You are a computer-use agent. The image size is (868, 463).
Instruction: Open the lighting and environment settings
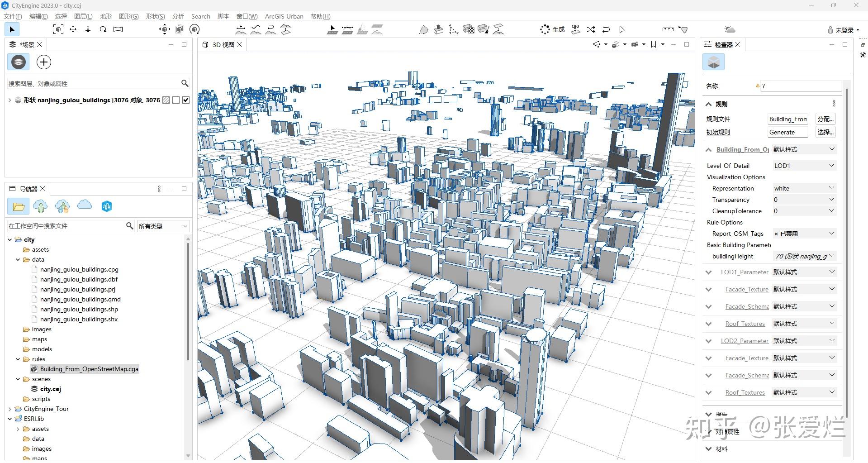point(729,29)
